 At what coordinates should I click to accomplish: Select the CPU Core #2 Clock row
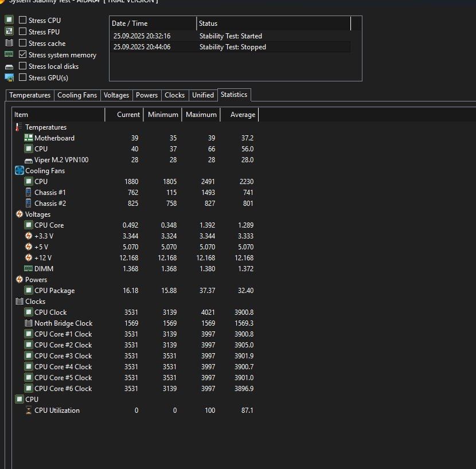tap(135, 345)
